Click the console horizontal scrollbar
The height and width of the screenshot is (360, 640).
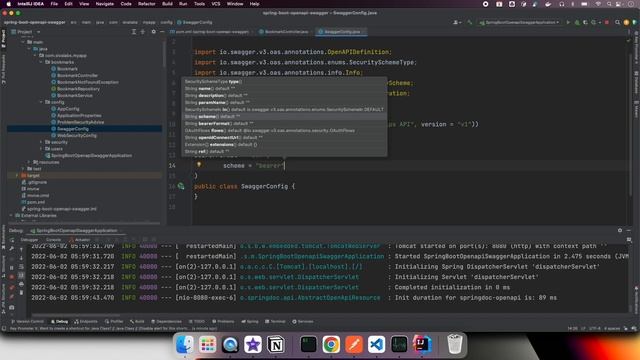(x=76, y=315)
